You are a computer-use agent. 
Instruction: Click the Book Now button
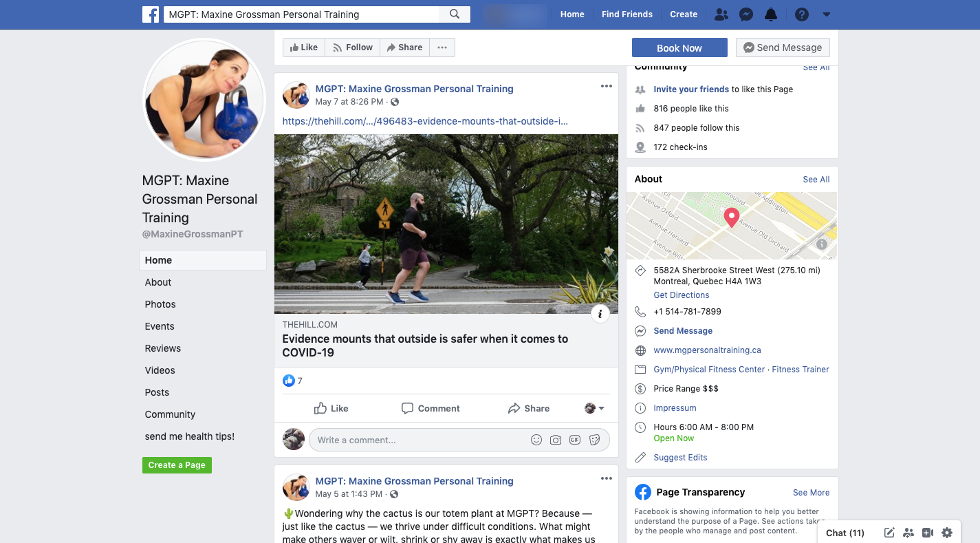coord(679,47)
